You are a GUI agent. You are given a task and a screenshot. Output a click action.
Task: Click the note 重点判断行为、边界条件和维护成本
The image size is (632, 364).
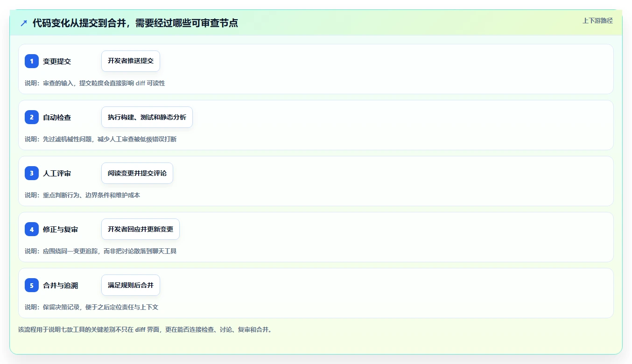[x=82, y=195]
